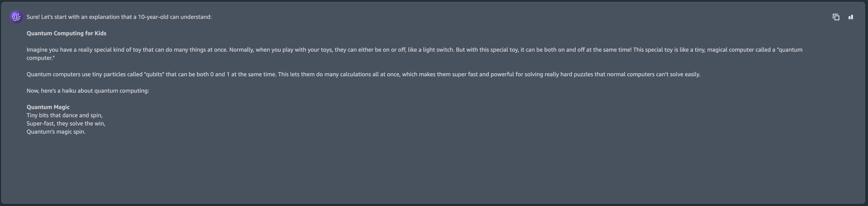Open the bar chart metrics icon

850,17
